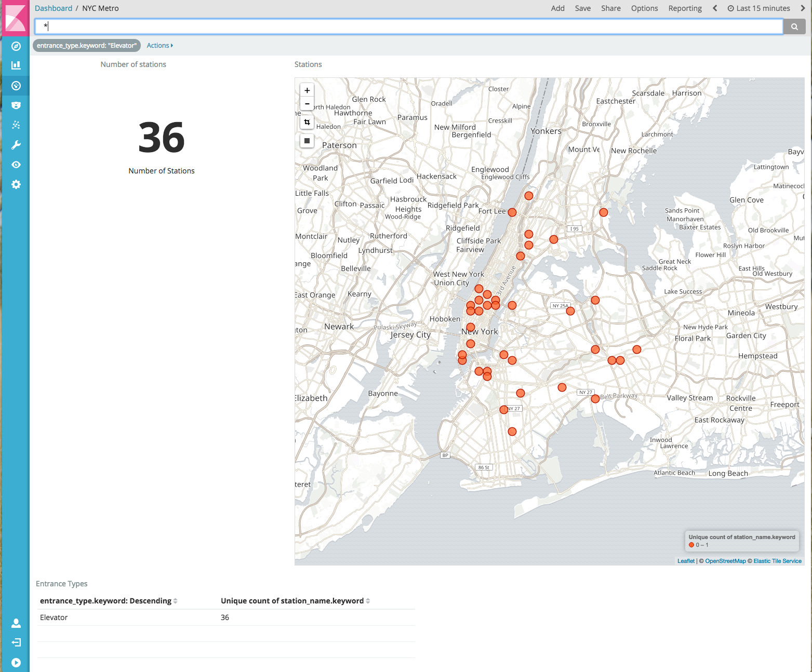Sort by Unique count column arrows
Viewport: 812px width, 672px height.
pos(368,601)
